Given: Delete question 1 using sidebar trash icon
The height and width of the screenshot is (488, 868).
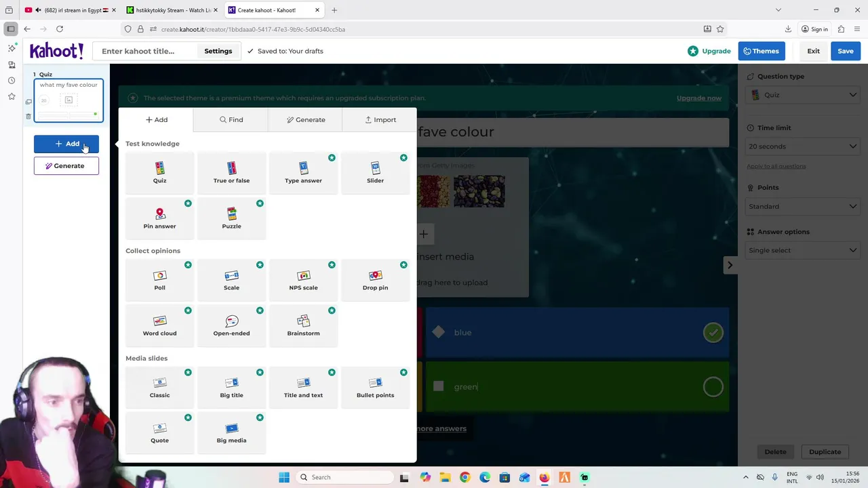Looking at the screenshot, I should coord(28,116).
